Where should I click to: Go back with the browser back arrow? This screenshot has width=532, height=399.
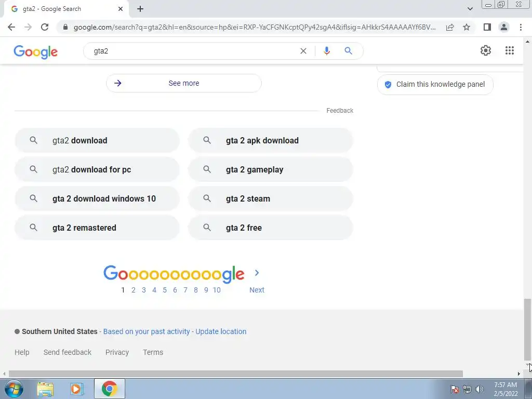(x=11, y=27)
